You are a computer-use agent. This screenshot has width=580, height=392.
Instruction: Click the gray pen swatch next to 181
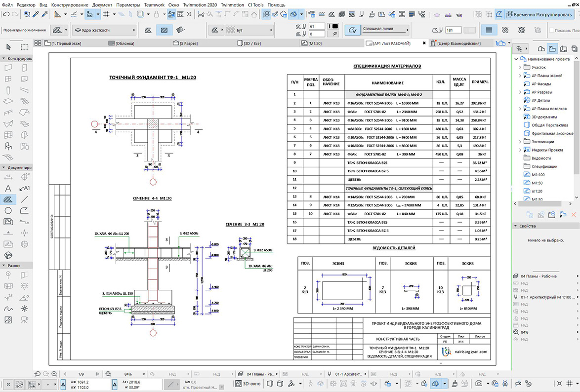[469, 30]
